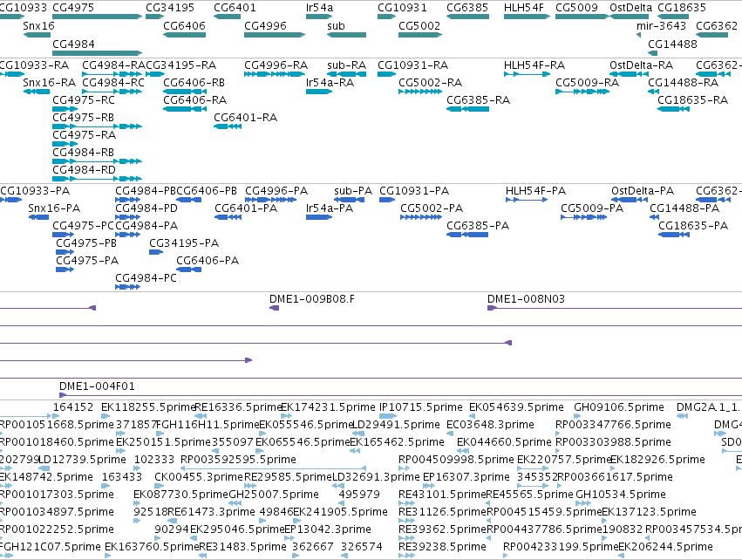
Task: Click protein CG4984-PC label
Action: (x=146, y=278)
